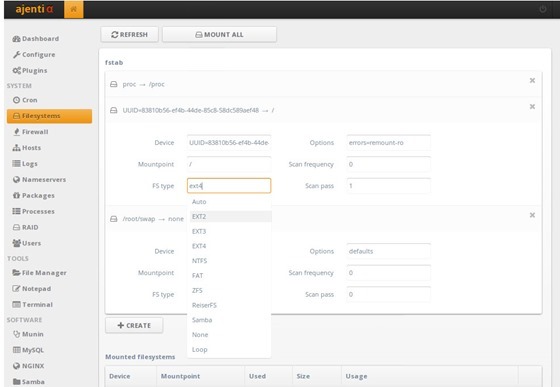Click swap entry Scan frequency field
Screen dimensions: 560x387
click(x=389, y=273)
